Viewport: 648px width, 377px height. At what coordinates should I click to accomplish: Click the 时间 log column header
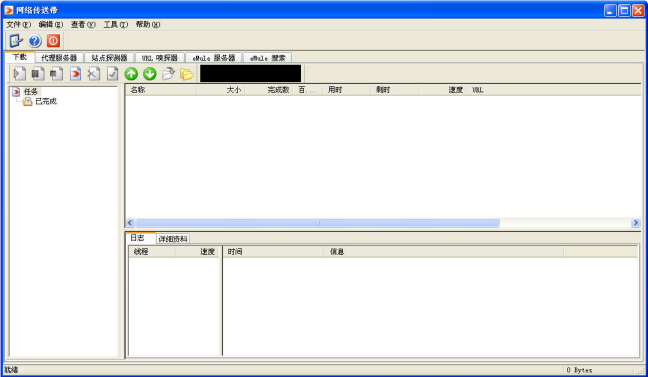point(273,251)
